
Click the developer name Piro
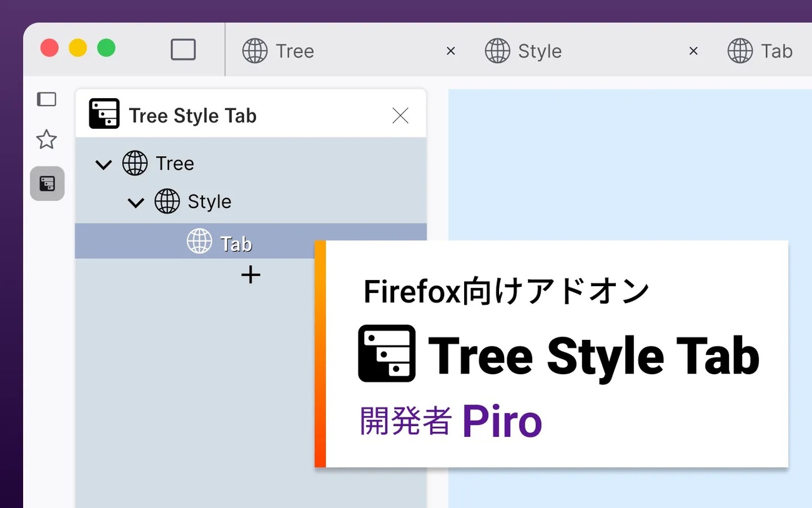click(502, 422)
